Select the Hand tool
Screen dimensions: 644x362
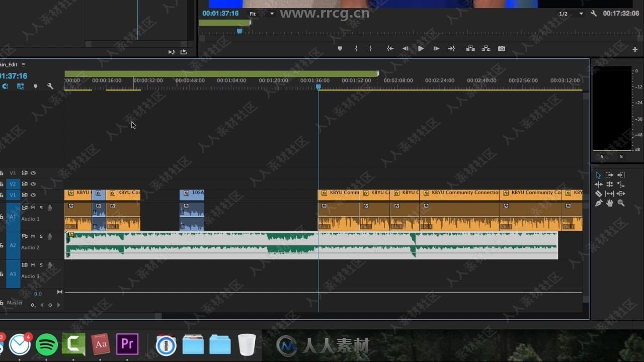tap(609, 203)
